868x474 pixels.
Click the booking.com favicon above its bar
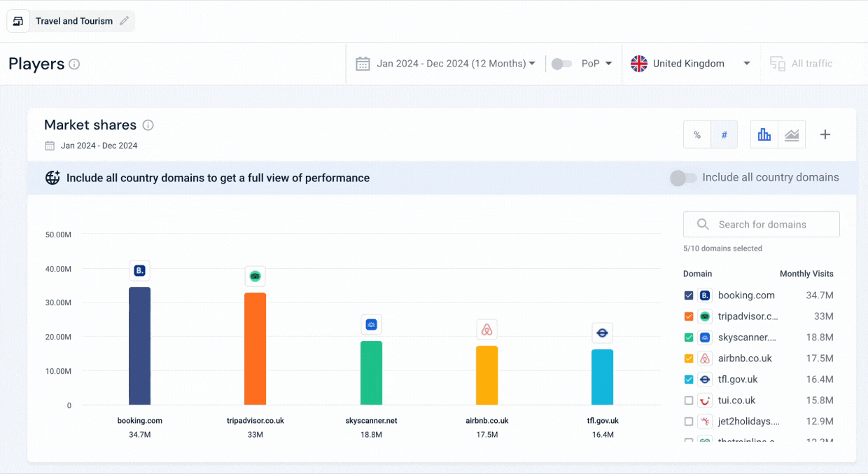pyautogui.click(x=139, y=270)
